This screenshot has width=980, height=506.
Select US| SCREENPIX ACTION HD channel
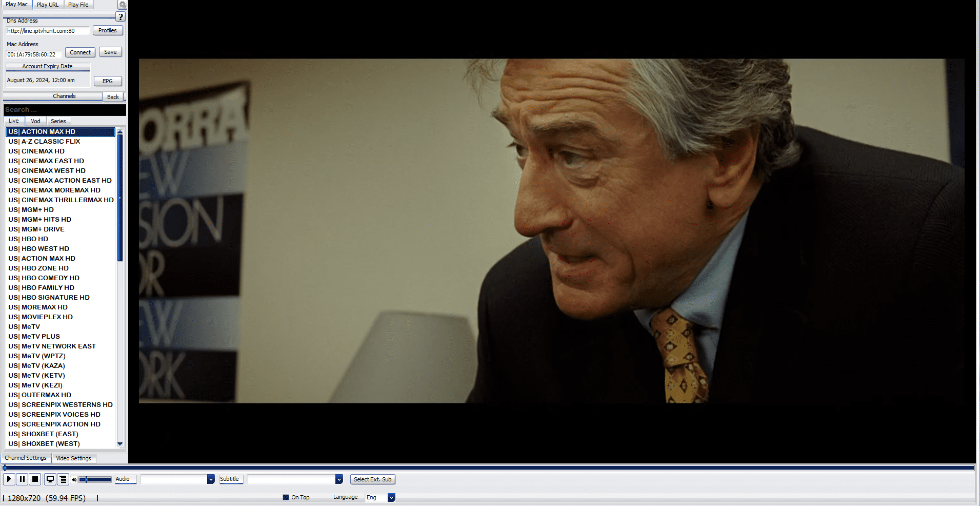click(61, 424)
